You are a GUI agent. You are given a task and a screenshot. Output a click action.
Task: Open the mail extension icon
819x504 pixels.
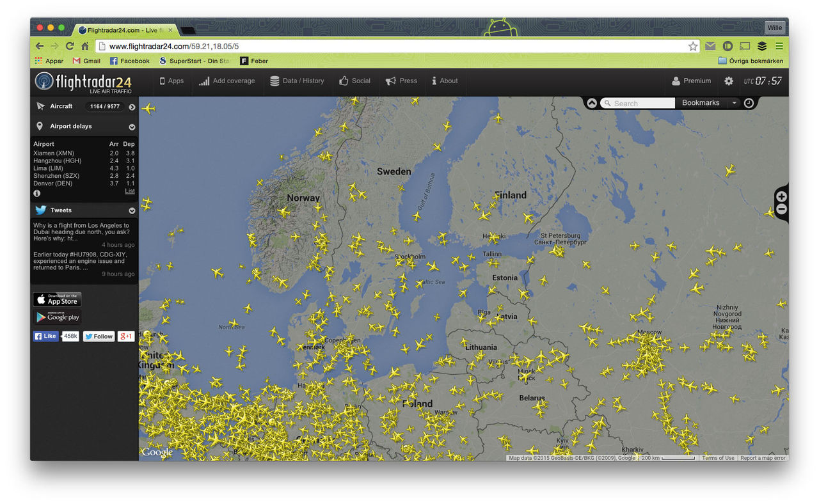click(710, 46)
